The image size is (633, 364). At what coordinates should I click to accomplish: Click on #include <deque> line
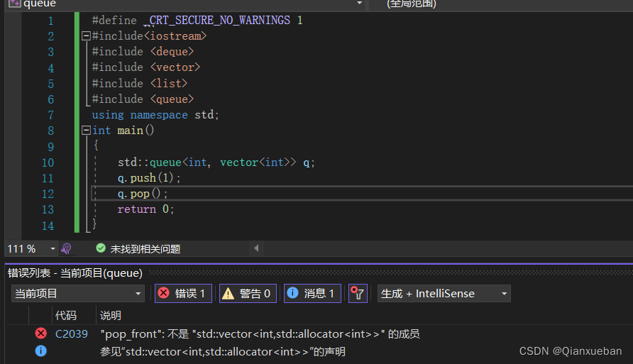143,52
